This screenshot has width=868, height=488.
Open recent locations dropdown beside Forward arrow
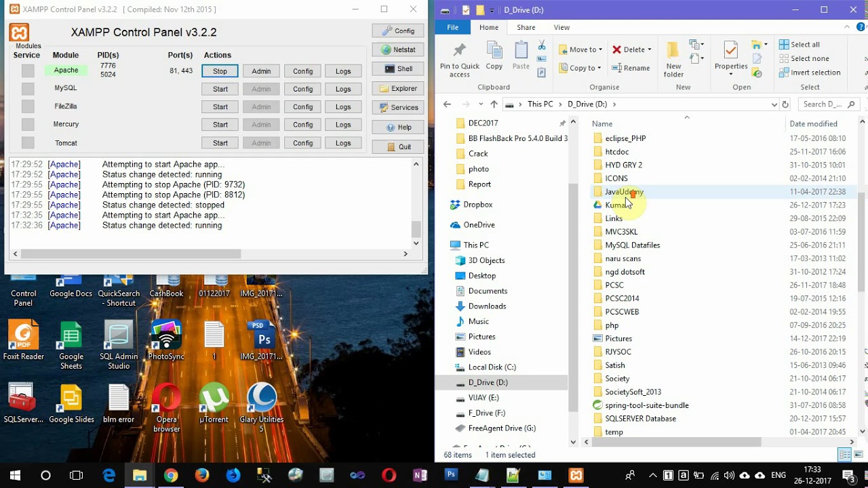(481, 104)
